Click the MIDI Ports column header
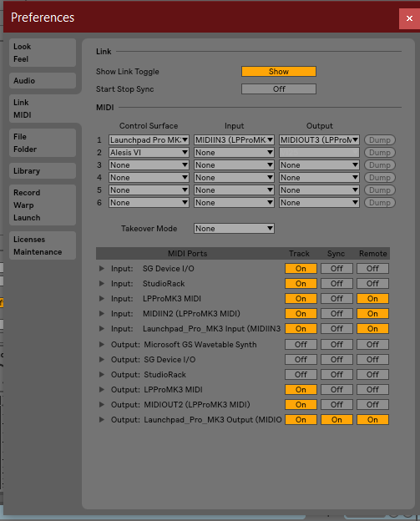The image size is (420, 521). click(187, 254)
